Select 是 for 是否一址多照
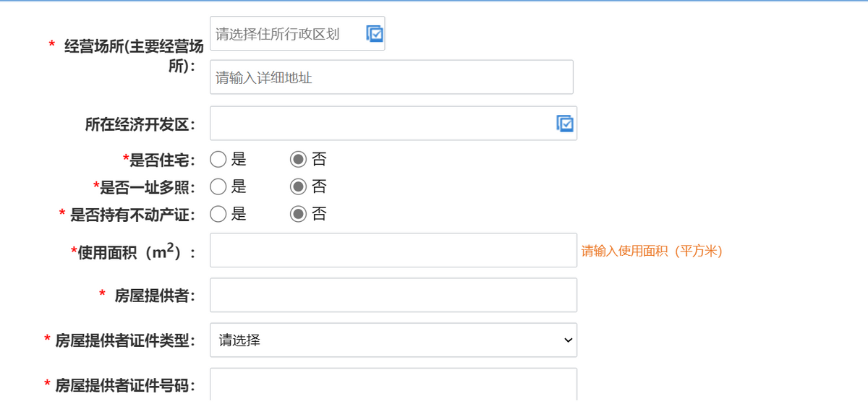Screen dimensions: 868x417 point(218,186)
